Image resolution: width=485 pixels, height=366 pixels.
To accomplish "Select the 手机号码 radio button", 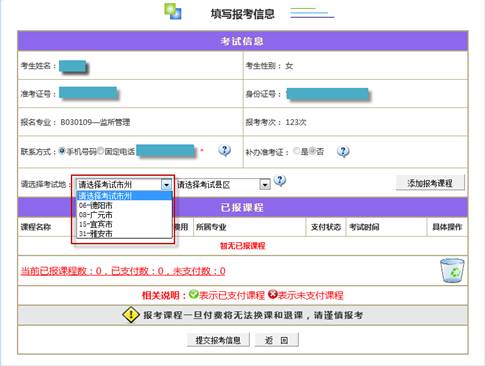I will coord(62,151).
